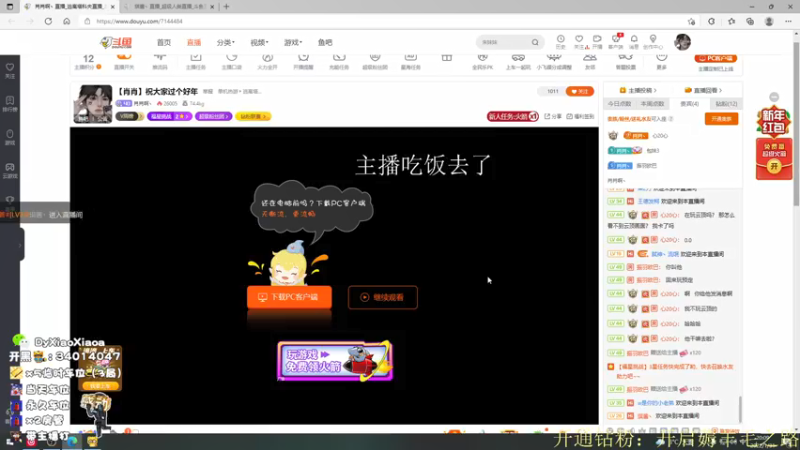Viewport: 800px width, 450px height.
Task: Click the 新人任务 rocket badge
Action: 512,116
